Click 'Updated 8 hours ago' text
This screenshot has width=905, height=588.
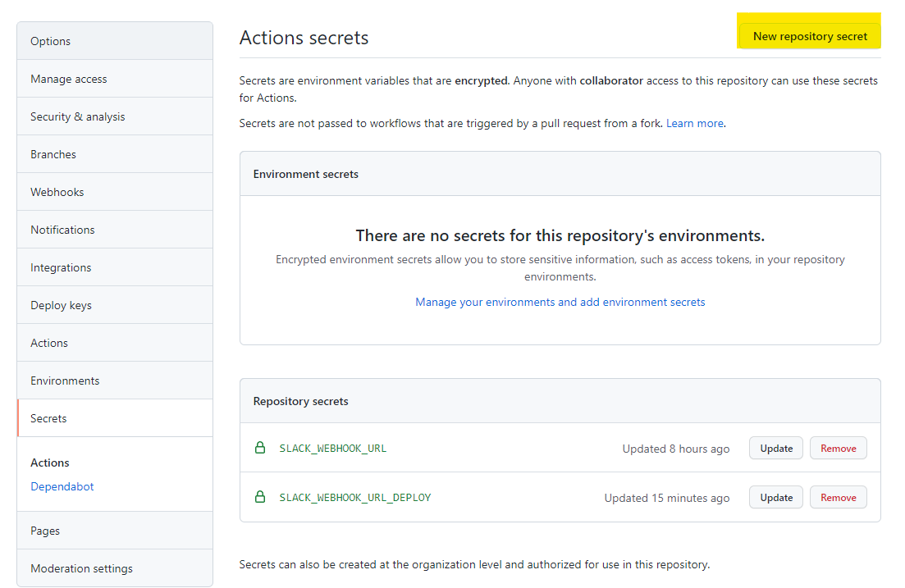point(676,449)
